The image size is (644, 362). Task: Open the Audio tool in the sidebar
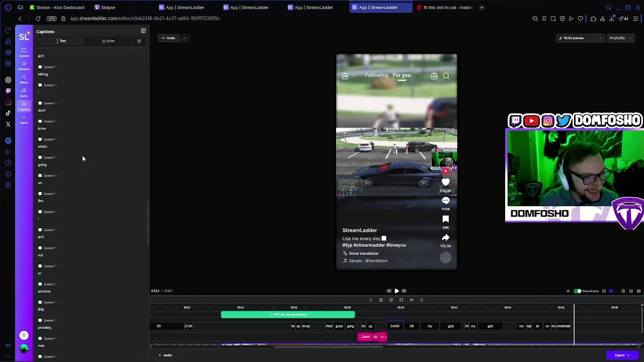pyautogui.click(x=24, y=93)
